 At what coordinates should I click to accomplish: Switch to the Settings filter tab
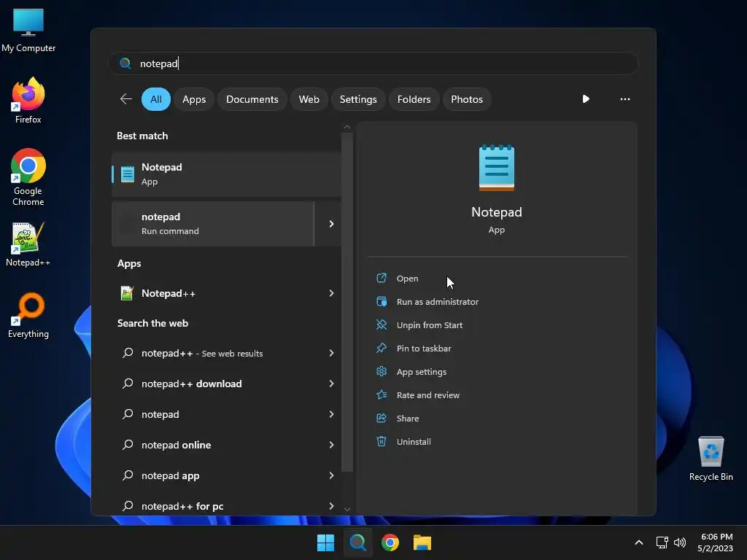point(358,99)
